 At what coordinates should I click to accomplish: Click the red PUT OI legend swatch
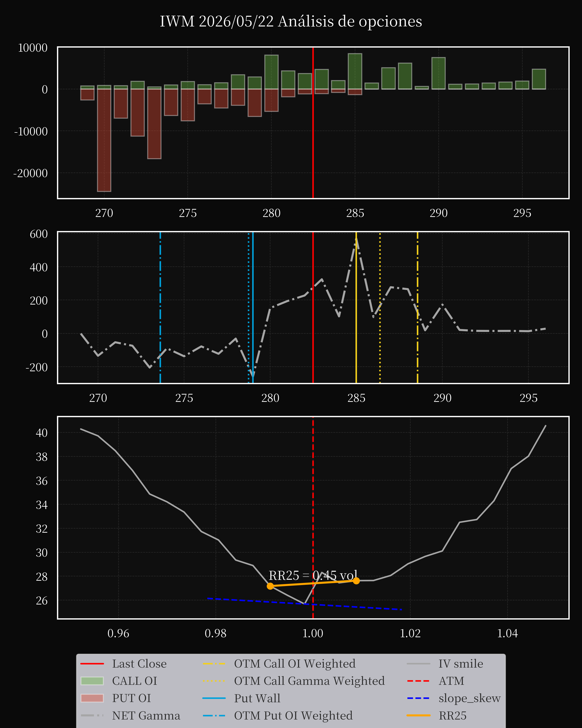click(92, 698)
